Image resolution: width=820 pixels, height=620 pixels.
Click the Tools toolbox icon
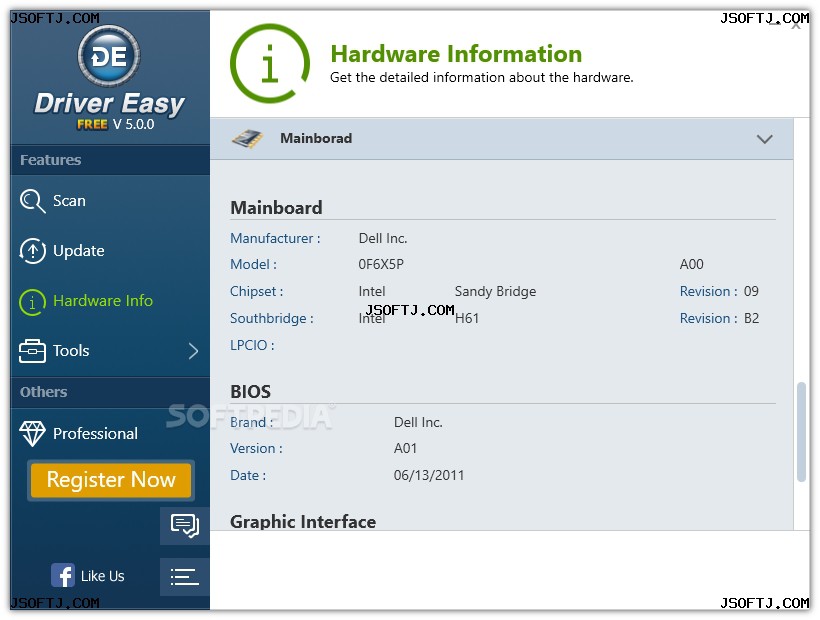click(32, 351)
